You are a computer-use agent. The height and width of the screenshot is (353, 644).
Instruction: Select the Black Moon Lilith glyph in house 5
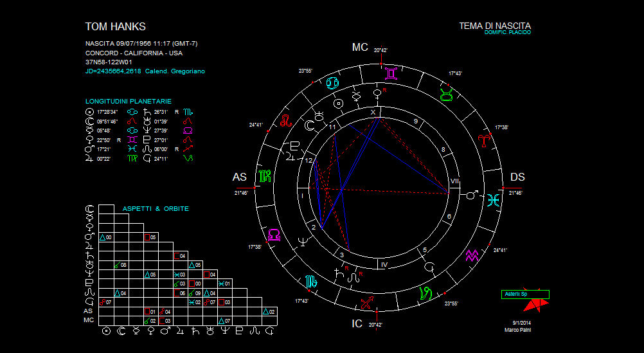tap(429, 267)
